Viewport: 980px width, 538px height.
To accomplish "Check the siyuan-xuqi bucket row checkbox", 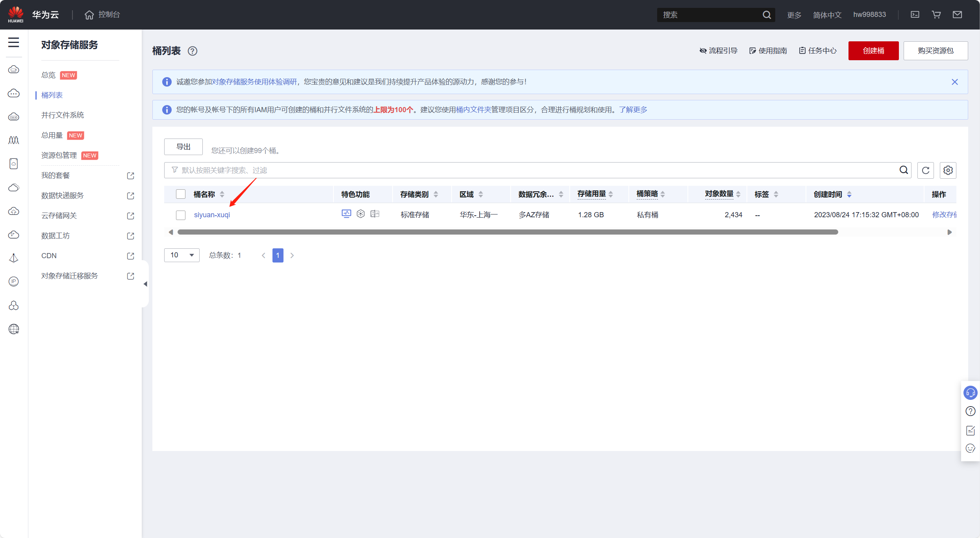I will [181, 215].
